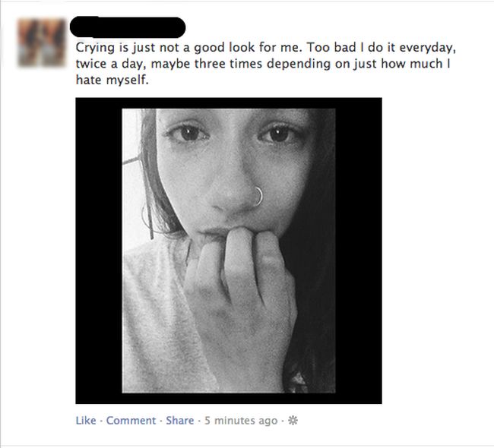This screenshot has width=494, height=448.
Task: Click the eye on photo's left side
Action: [x=188, y=133]
